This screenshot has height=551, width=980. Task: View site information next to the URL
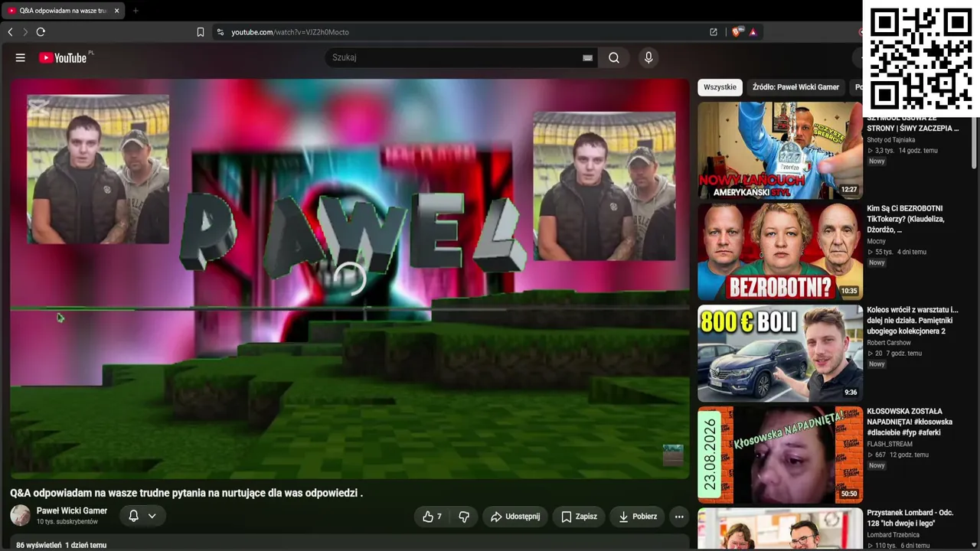click(x=220, y=32)
